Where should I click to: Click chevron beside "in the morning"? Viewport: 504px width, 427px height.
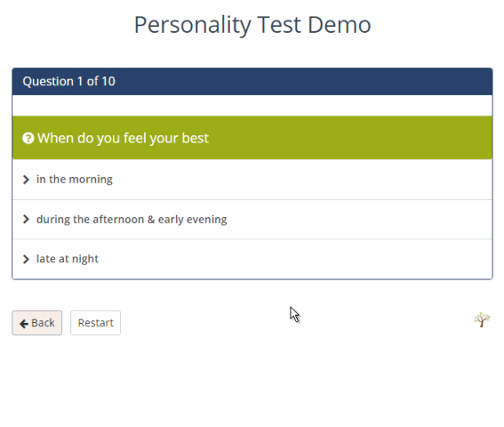point(26,180)
